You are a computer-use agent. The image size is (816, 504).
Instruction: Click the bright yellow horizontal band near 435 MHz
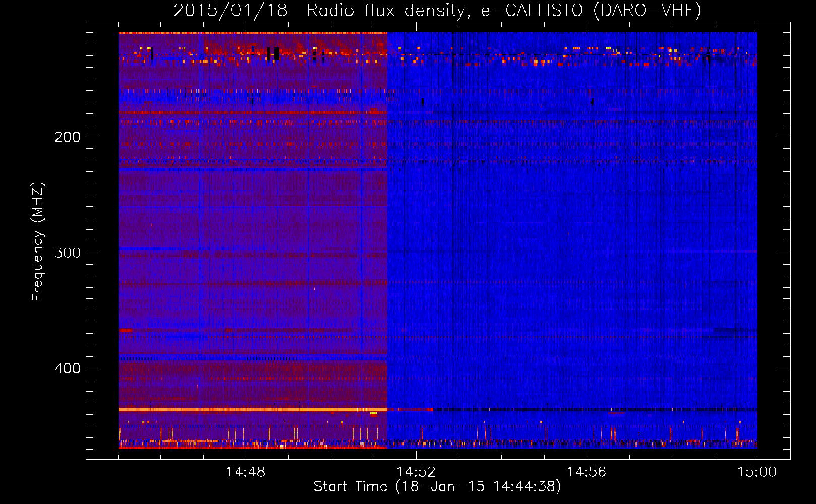pos(253,409)
